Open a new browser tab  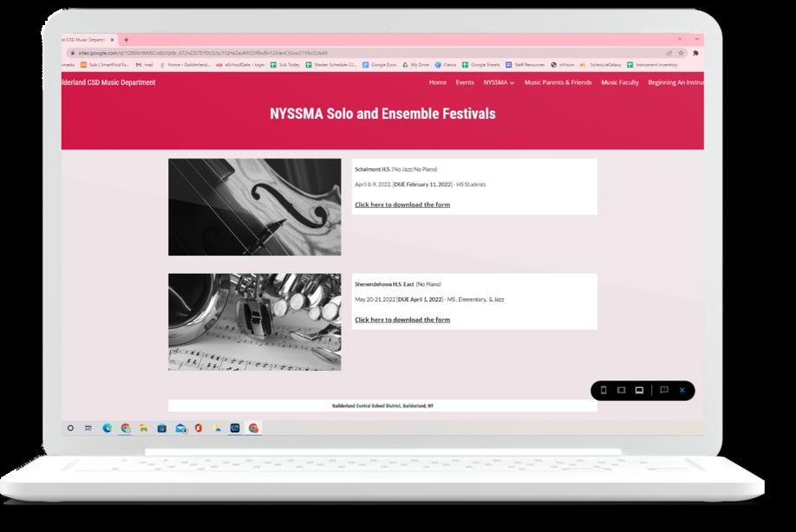coord(127,40)
